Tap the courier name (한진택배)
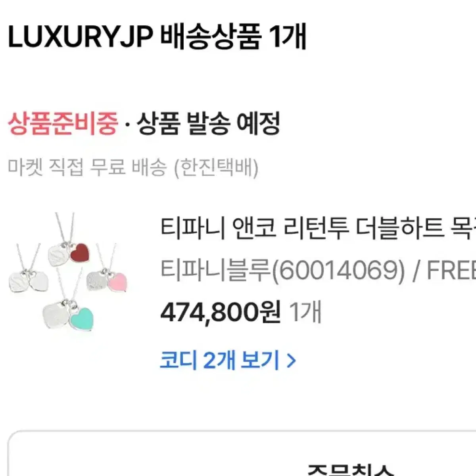This screenshot has width=476, height=476. [216, 168]
